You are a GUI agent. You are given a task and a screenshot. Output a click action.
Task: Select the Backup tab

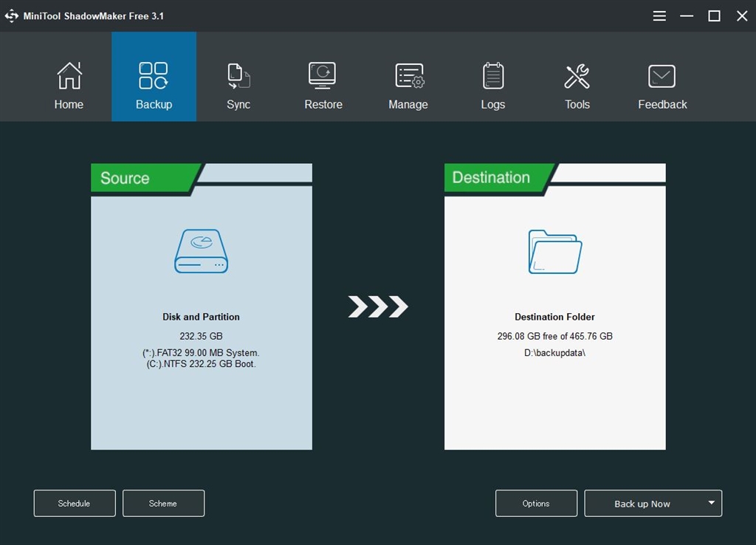[154, 77]
